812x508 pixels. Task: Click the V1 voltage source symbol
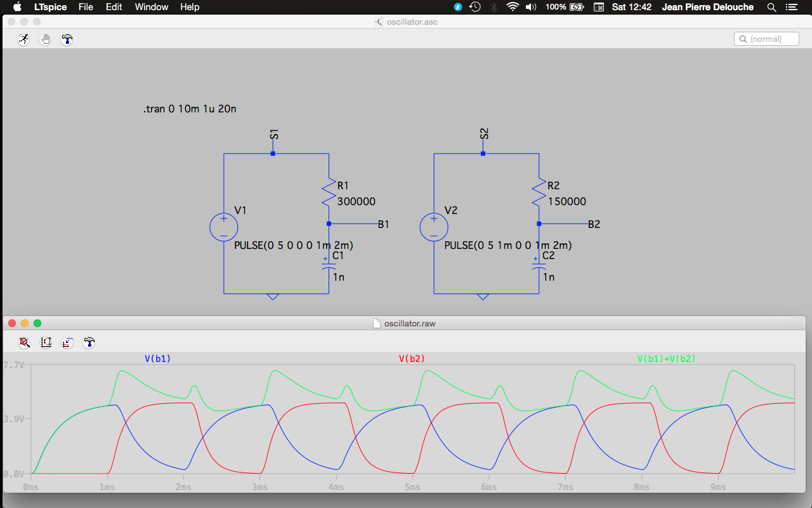(223, 227)
